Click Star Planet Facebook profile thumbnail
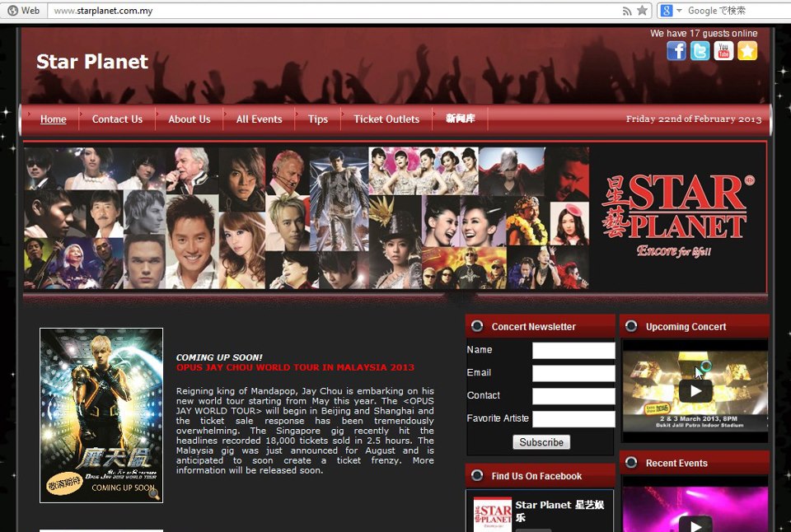 click(493, 515)
